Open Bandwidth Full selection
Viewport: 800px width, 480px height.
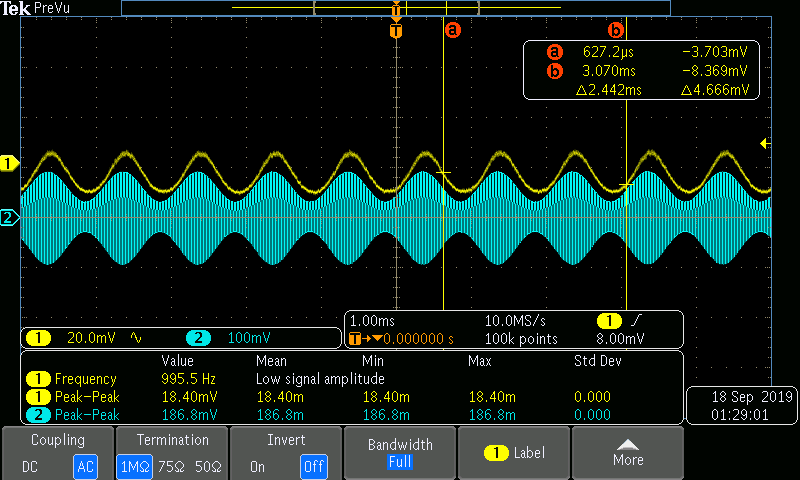pyautogui.click(x=400, y=453)
